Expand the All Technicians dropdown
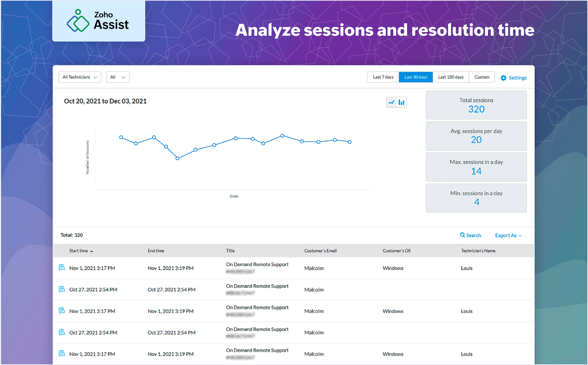This screenshot has width=588, height=365. [80, 77]
